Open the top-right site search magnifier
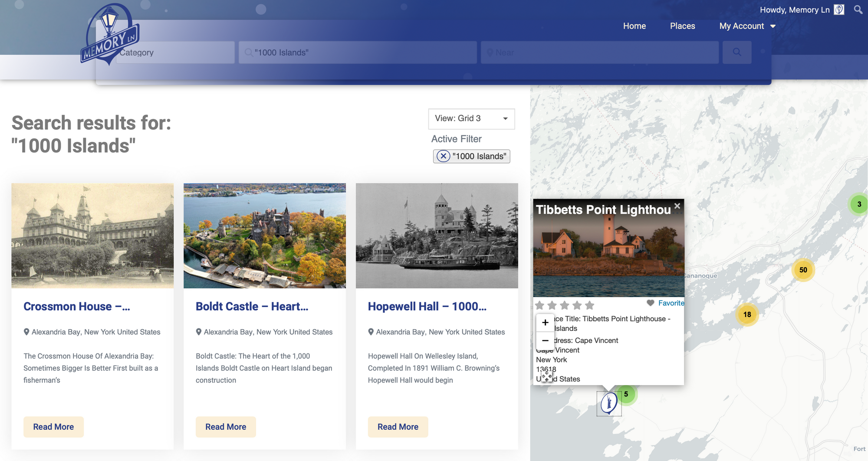This screenshot has height=461, width=868. click(858, 10)
